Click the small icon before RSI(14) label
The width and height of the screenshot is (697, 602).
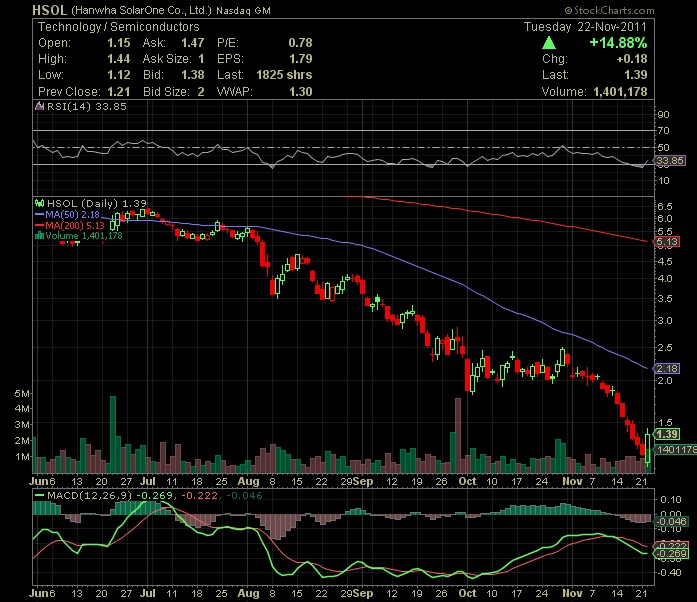point(40,106)
